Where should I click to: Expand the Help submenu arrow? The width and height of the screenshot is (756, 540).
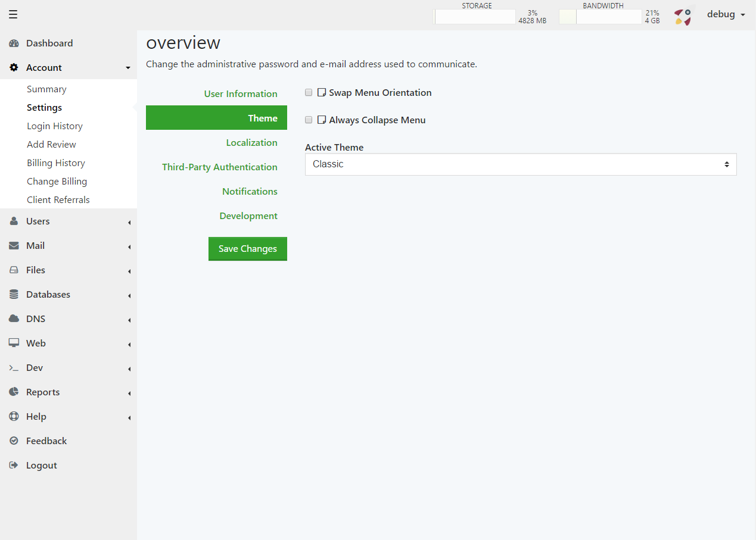click(x=129, y=418)
